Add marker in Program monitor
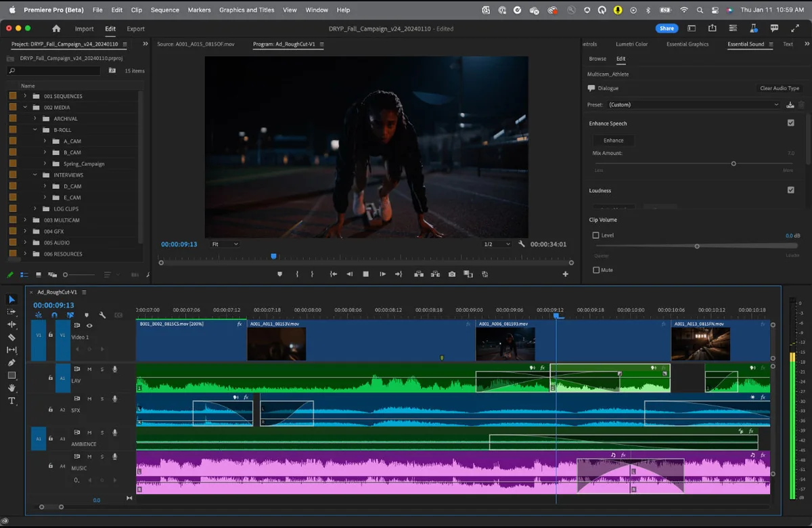The width and height of the screenshot is (812, 528). point(279,274)
